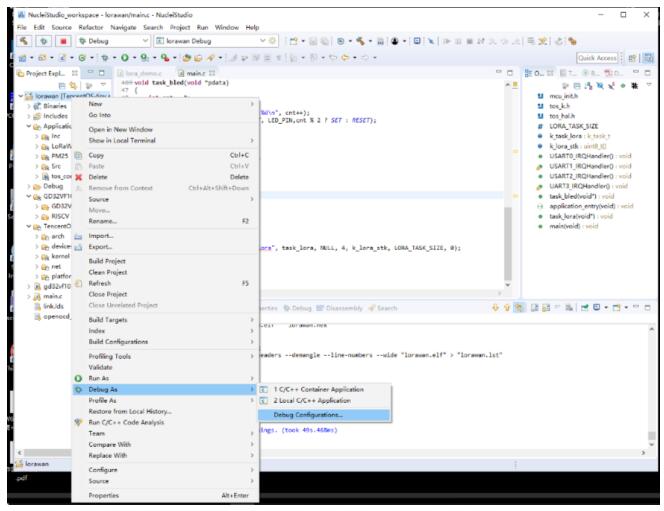The width and height of the screenshot is (664, 511).
Task: Select Debug Configurations... submenu entry
Action: (x=307, y=414)
